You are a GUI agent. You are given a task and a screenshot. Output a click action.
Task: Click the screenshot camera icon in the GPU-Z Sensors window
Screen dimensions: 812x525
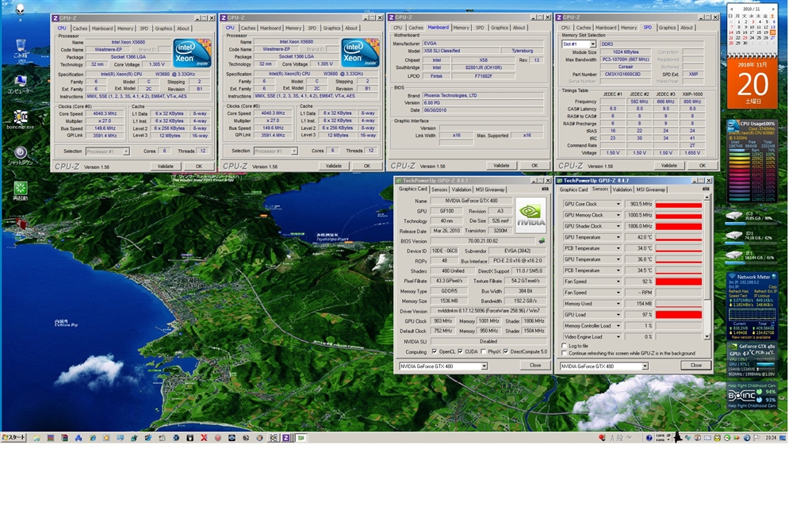[x=705, y=189]
